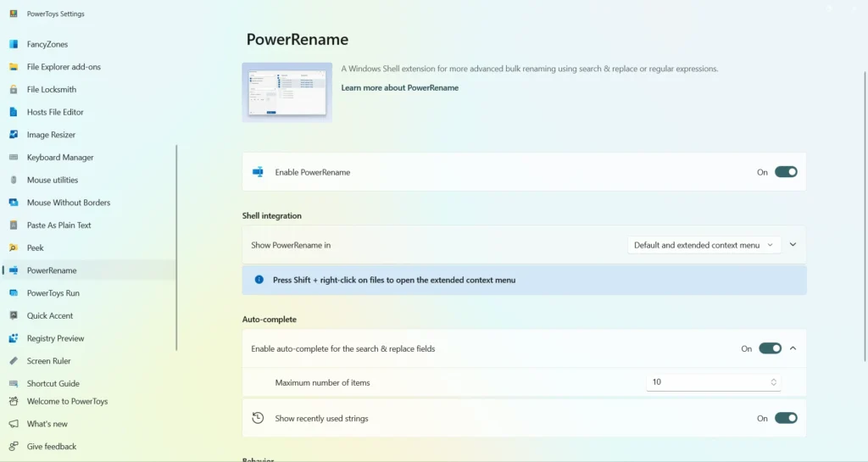Go to PowerToys Run in the sidebar
Image resolution: width=868 pixels, height=462 pixels.
(53, 293)
